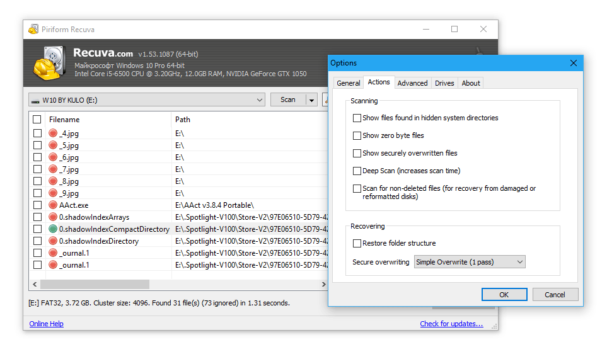This screenshot has width=607, height=364.
Task: Tick Show files found in hidden system directories
Action: click(357, 118)
